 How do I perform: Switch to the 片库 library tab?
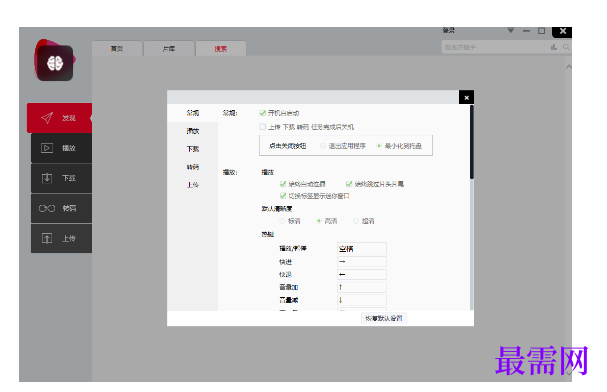point(169,48)
